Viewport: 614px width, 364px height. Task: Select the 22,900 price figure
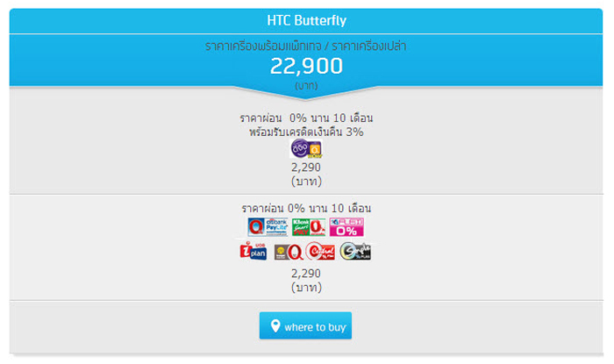(x=306, y=66)
